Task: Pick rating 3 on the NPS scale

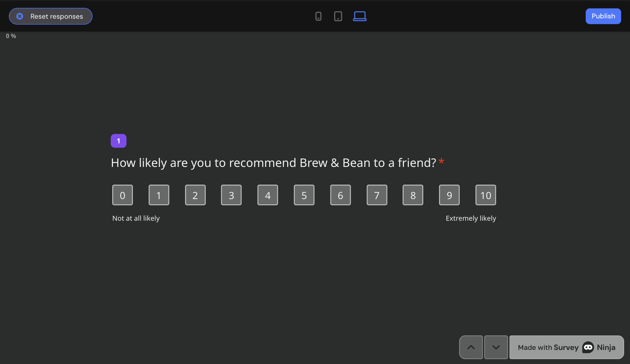Action: tap(231, 195)
